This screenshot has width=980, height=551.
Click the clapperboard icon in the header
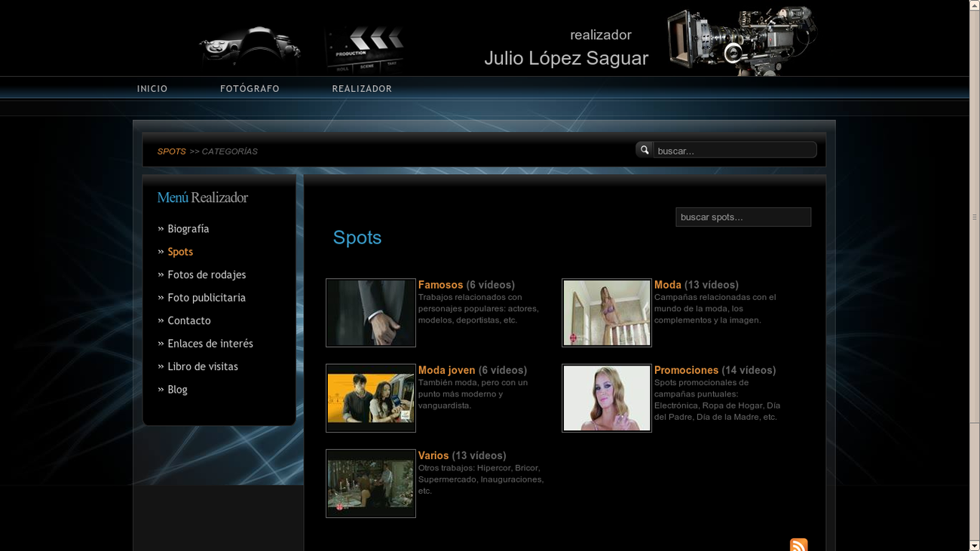364,47
